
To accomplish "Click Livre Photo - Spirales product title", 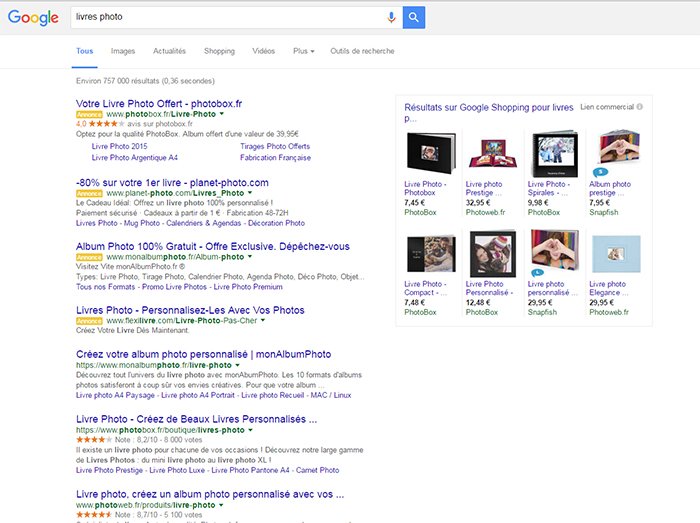I will tap(548, 188).
